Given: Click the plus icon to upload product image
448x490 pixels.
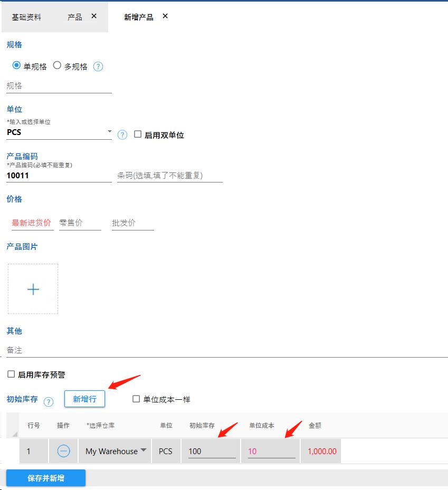Looking at the screenshot, I should (33, 289).
